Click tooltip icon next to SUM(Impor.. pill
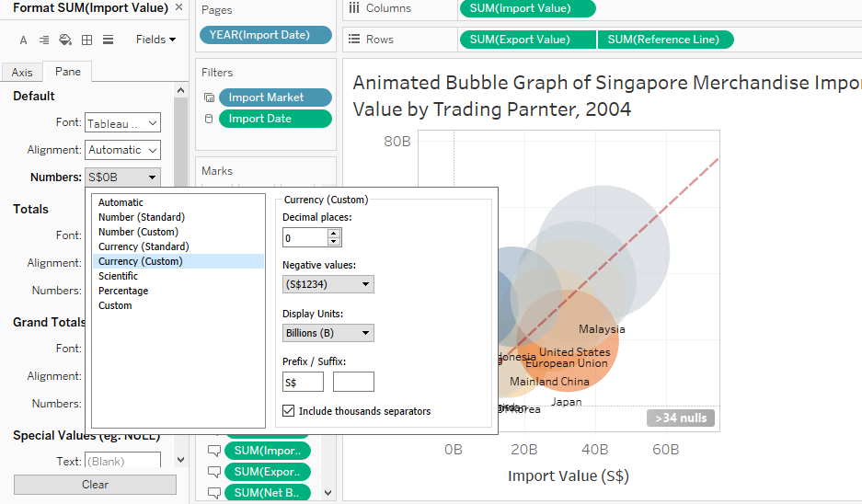Screen dimensions: 862x504 [x=214, y=451]
